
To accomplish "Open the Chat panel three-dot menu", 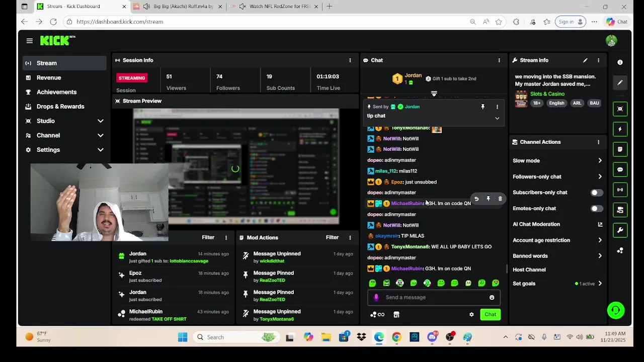I will (499, 60).
